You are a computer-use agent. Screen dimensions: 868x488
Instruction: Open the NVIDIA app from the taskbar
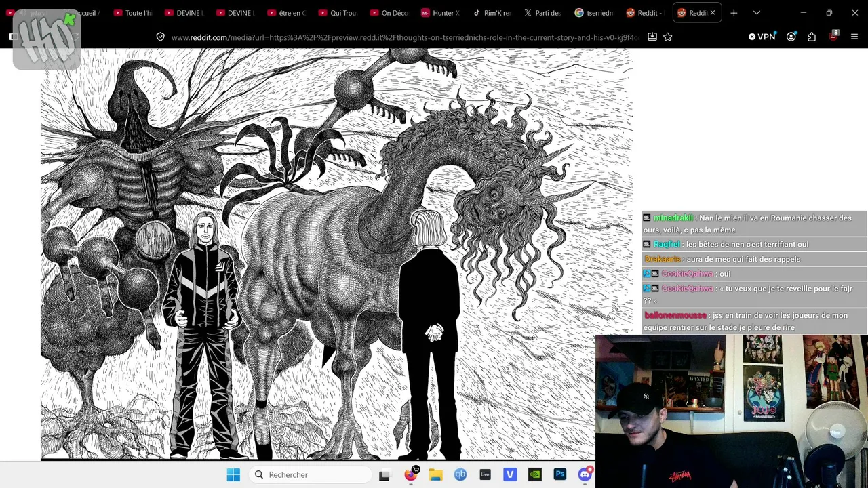coord(535,474)
